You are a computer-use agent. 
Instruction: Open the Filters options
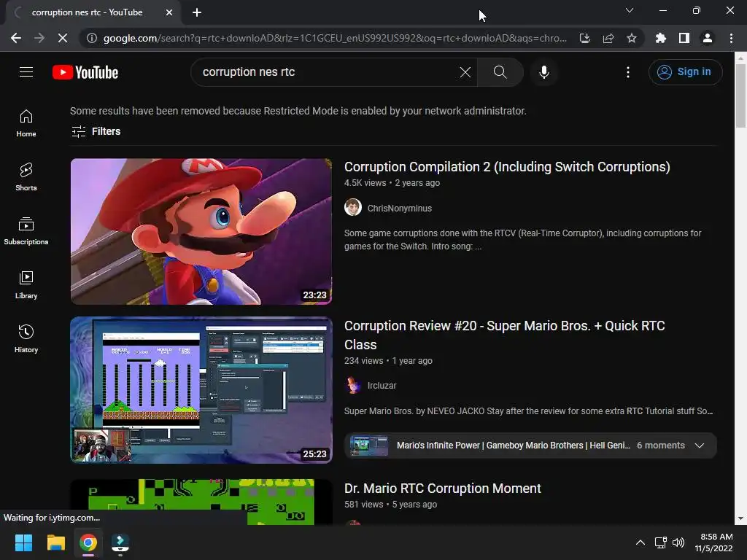tap(96, 131)
